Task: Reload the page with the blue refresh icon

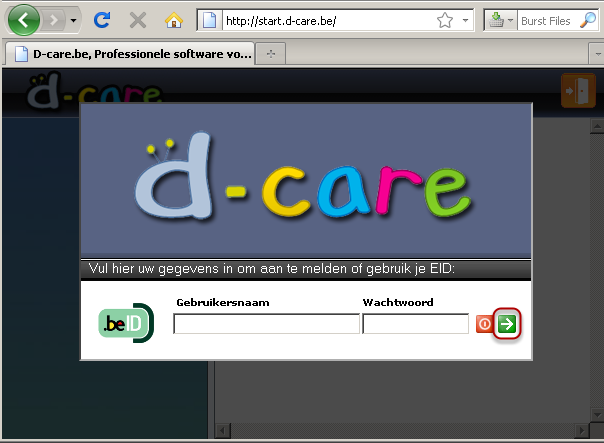Action: tap(102, 20)
